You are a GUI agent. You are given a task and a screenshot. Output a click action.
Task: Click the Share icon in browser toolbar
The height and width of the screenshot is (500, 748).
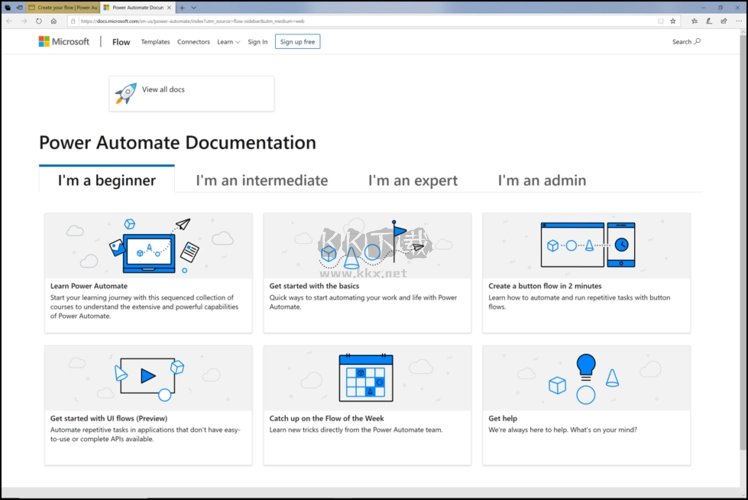pos(722,21)
